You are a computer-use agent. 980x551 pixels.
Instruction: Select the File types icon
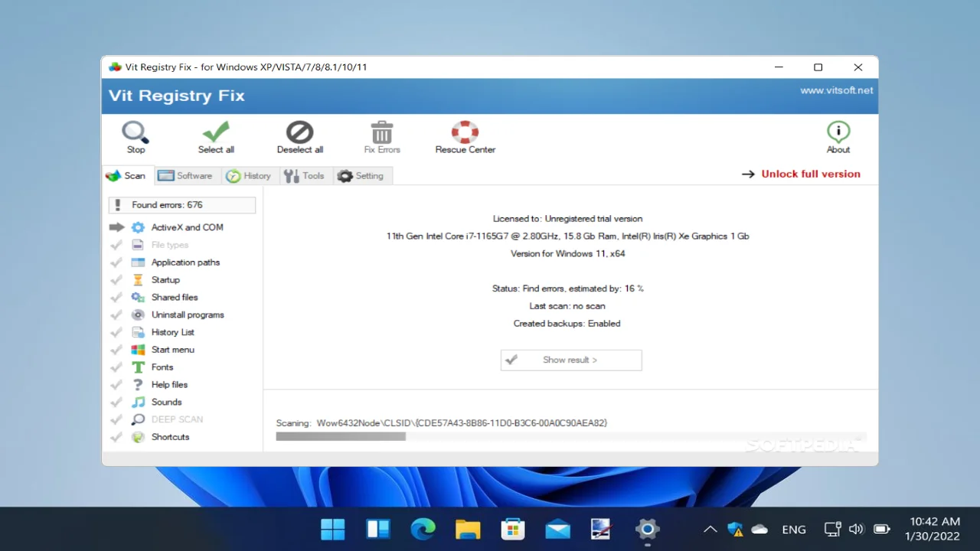(x=138, y=245)
